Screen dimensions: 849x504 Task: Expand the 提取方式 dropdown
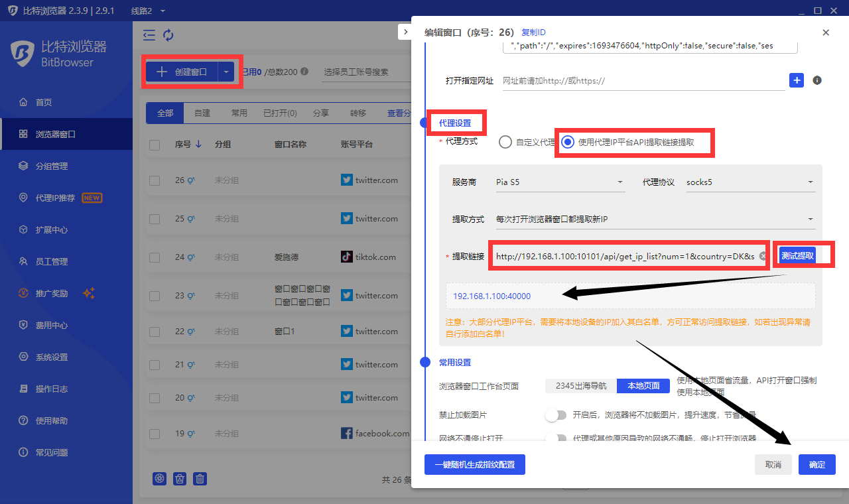(x=655, y=220)
